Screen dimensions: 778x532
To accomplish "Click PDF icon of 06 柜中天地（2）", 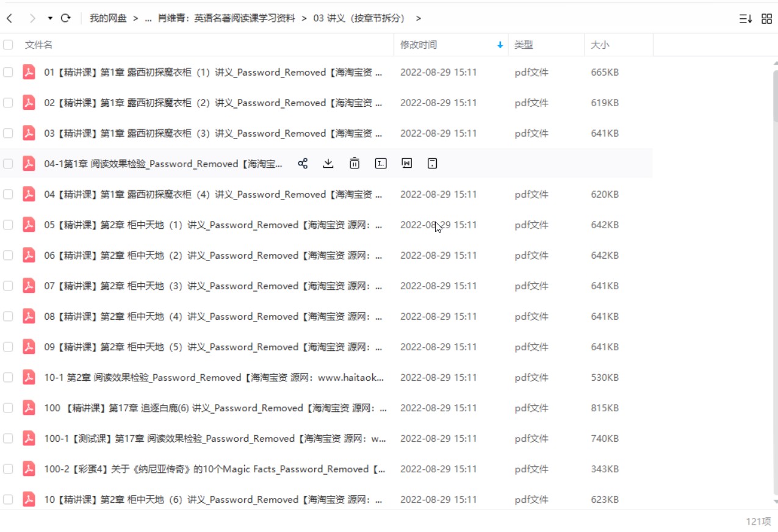I will pyautogui.click(x=29, y=255).
